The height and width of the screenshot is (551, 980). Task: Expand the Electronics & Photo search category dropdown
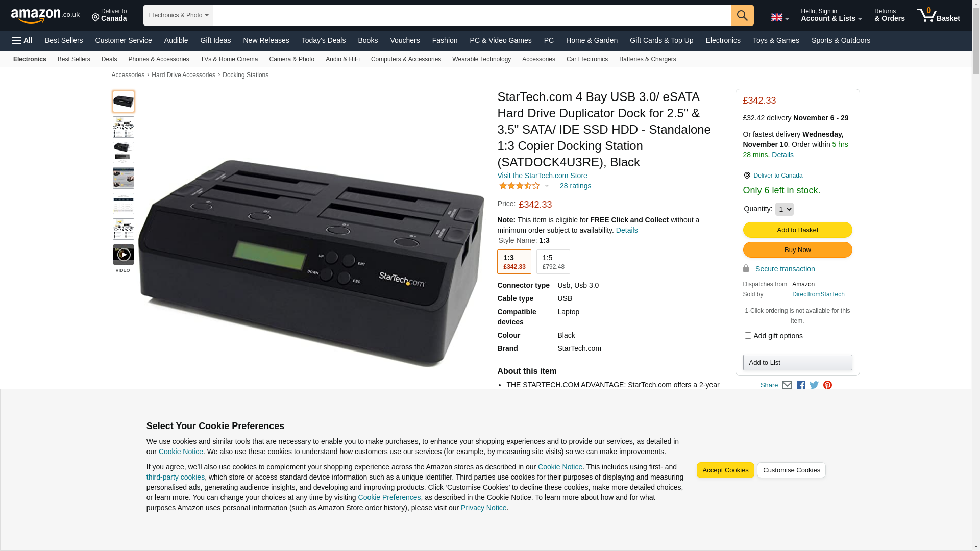pyautogui.click(x=178, y=15)
